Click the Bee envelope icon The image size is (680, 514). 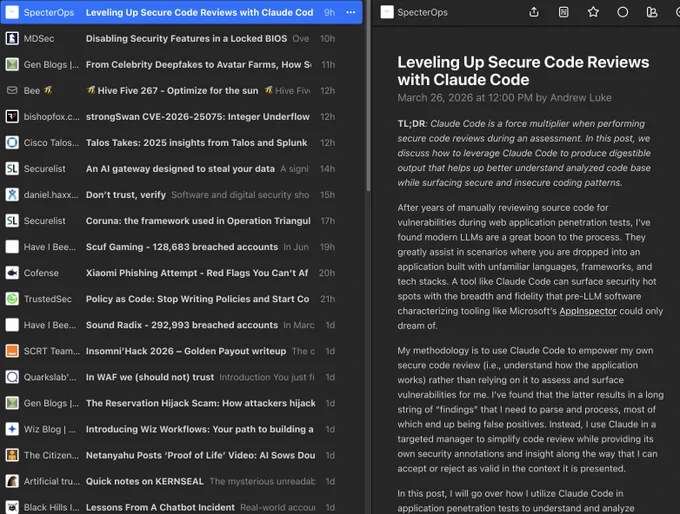[12, 90]
